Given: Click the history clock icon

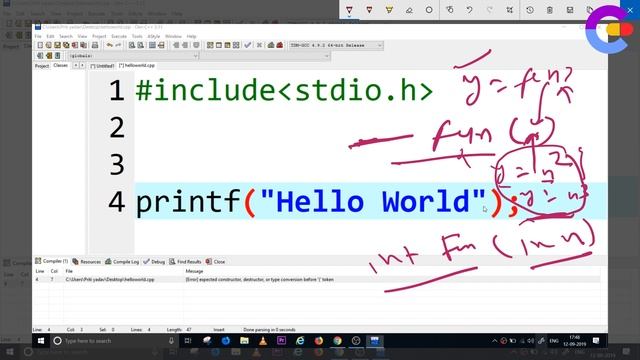Looking at the screenshot, I should pyautogui.click(x=530, y=10).
